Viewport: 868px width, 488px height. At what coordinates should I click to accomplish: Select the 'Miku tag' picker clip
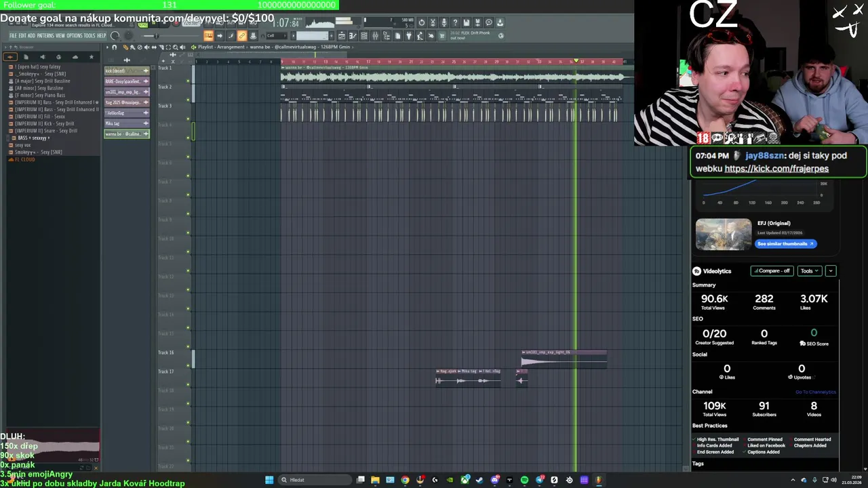[127, 123]
